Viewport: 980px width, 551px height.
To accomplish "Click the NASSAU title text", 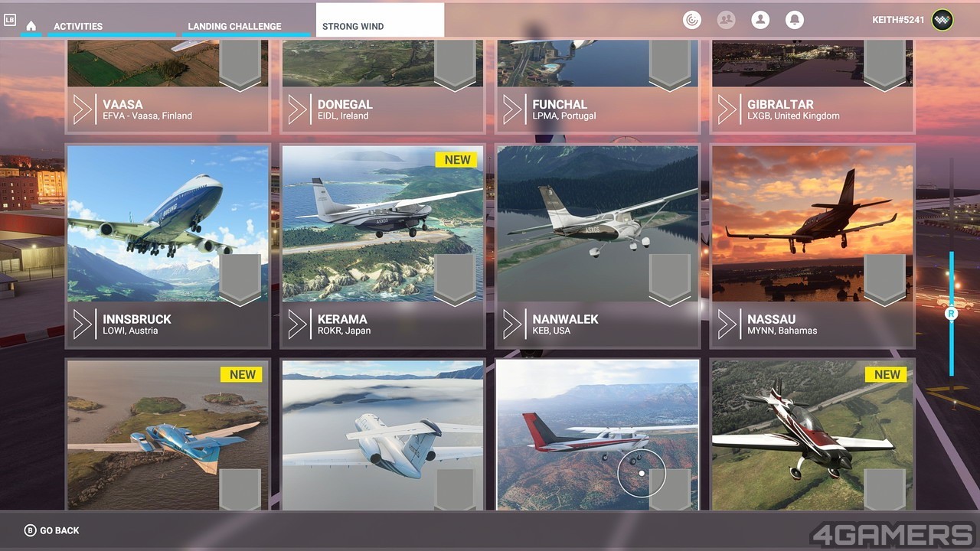I will tap(772, 319).
